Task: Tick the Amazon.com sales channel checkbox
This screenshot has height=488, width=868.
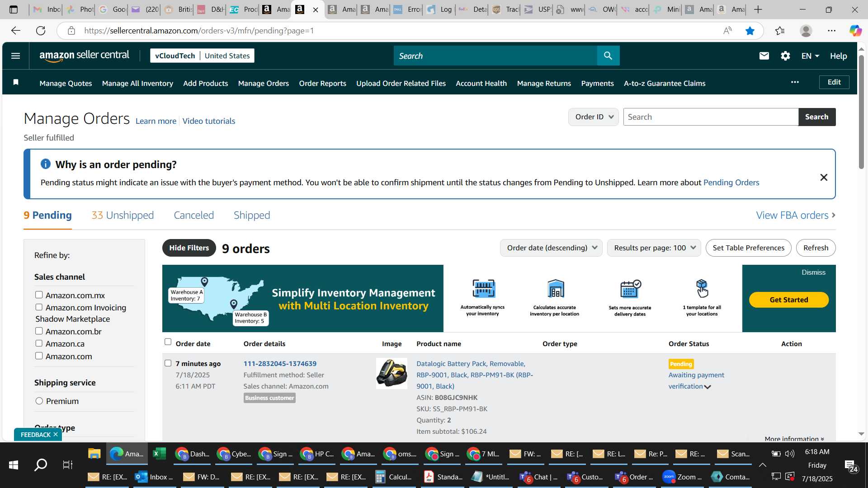Action: [x=39, y=356]
